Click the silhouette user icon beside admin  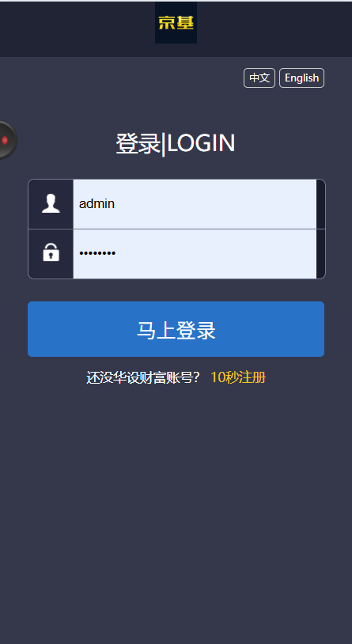[x=51, y=203]
